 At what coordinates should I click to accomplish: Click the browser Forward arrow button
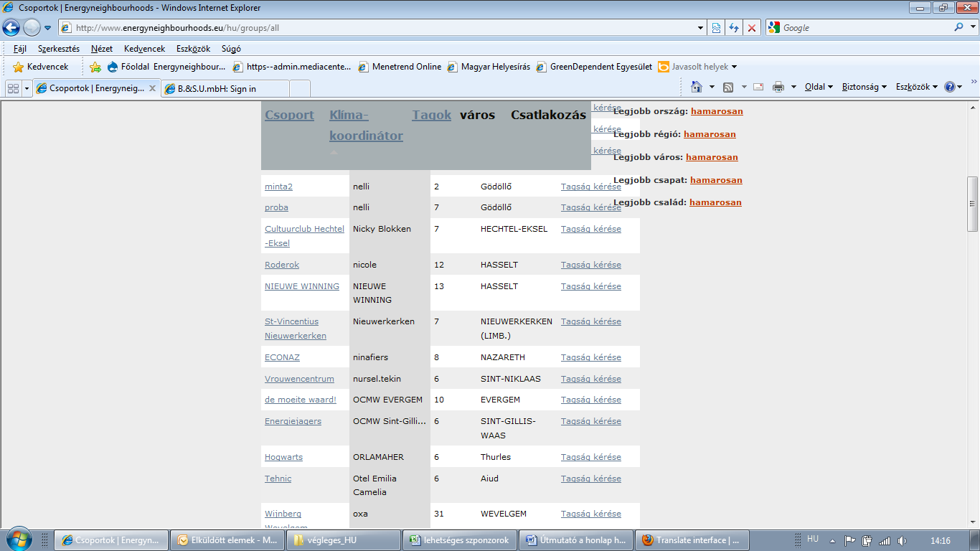pos(32,27)
